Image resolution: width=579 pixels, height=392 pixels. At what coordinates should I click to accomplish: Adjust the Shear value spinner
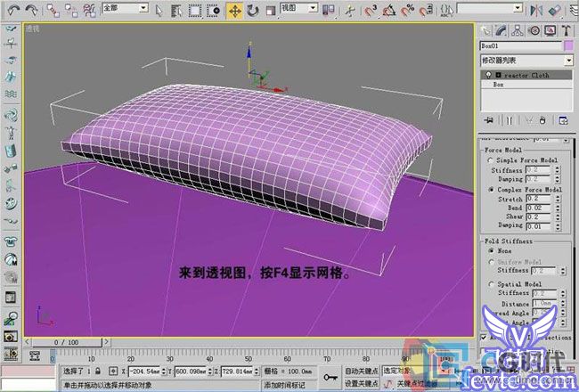click(558, 216)
